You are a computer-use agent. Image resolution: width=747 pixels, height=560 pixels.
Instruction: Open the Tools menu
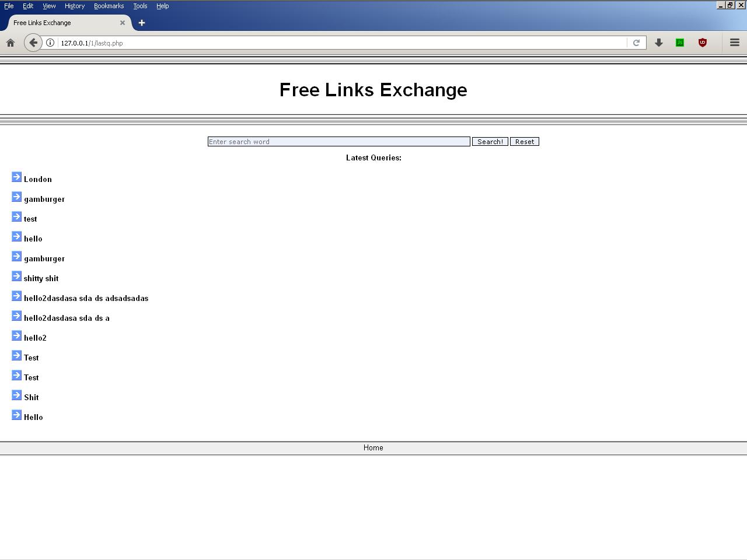click(x=140, y=6)
